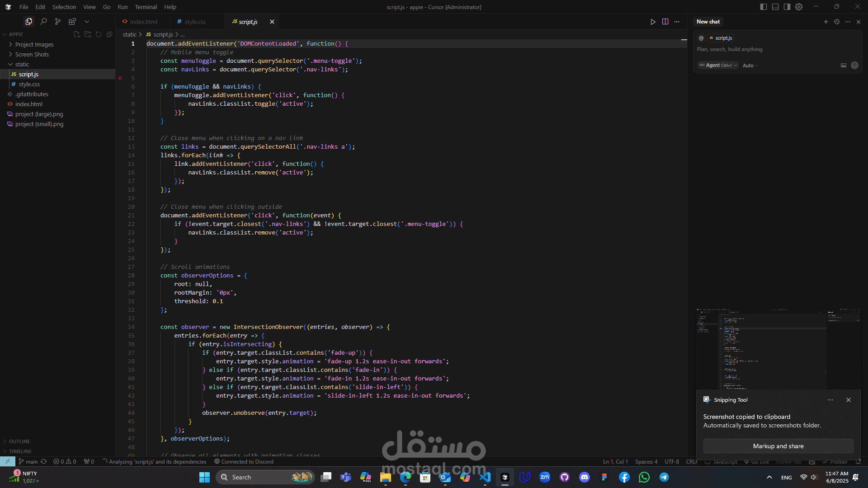Click New File icon in Explorer header

click(x=77, y=34)
